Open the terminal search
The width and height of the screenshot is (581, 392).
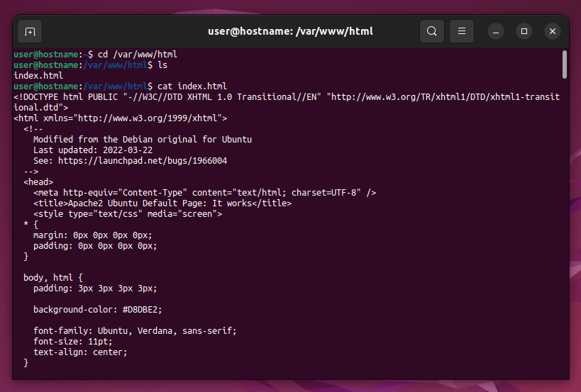pos(432,31)
